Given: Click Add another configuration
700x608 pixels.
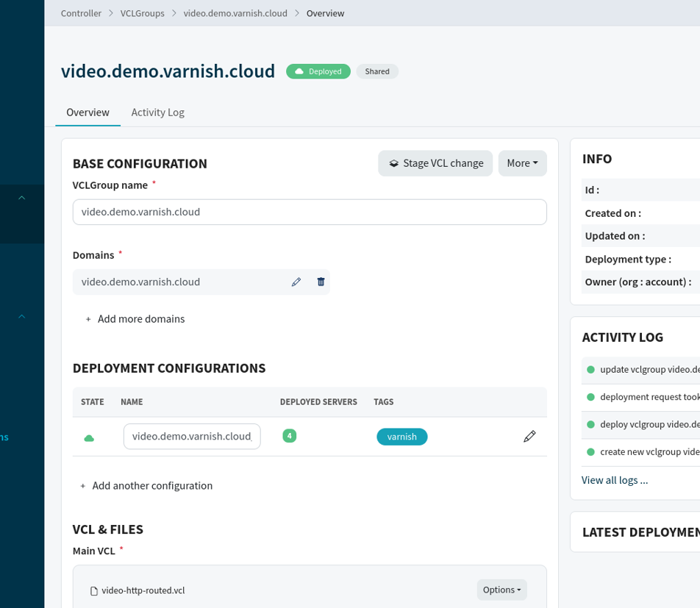Looking at the screenshot, I should pos(151,486).
